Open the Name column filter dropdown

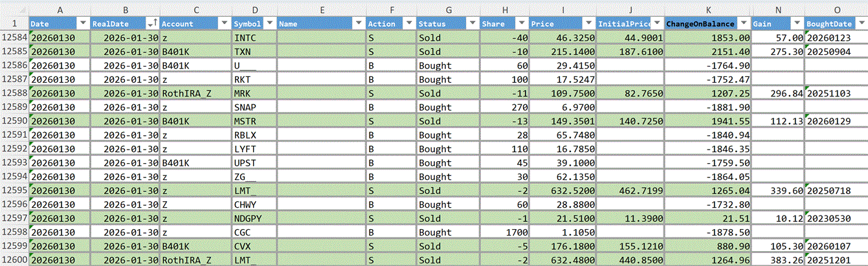coord(358,23)
